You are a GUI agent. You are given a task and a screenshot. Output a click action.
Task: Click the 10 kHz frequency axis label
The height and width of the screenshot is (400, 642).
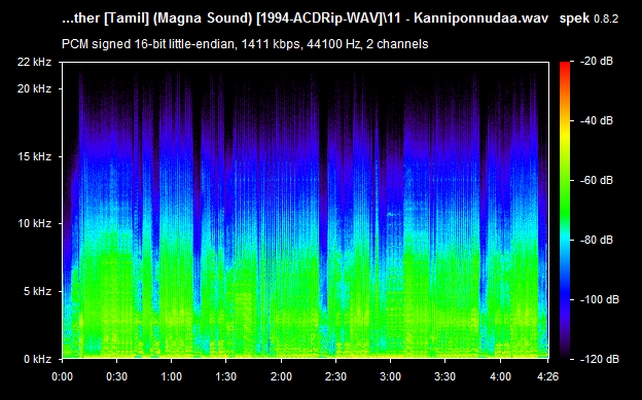click(34, 224)
